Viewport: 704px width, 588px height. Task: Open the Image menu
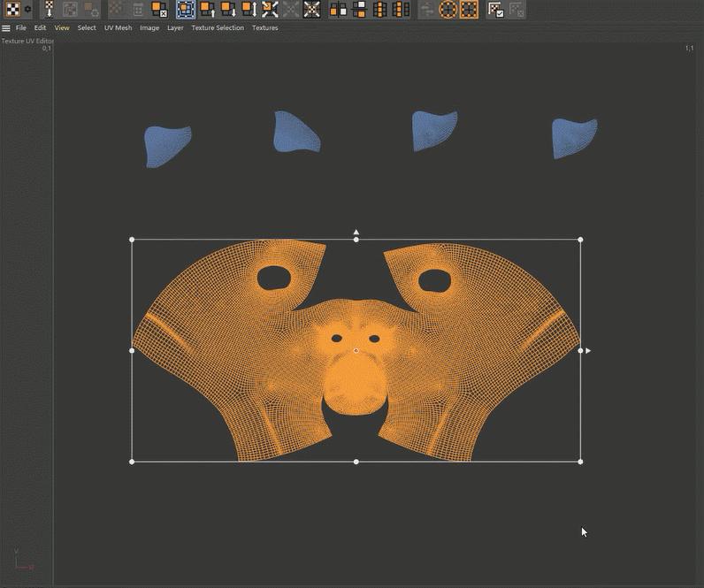point(149,27)
